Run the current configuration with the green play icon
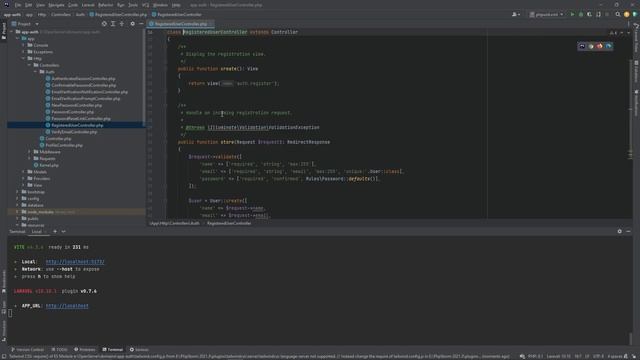Image resolution: width=640 pixels, height=360 pixels. click(x=572, y=14)
